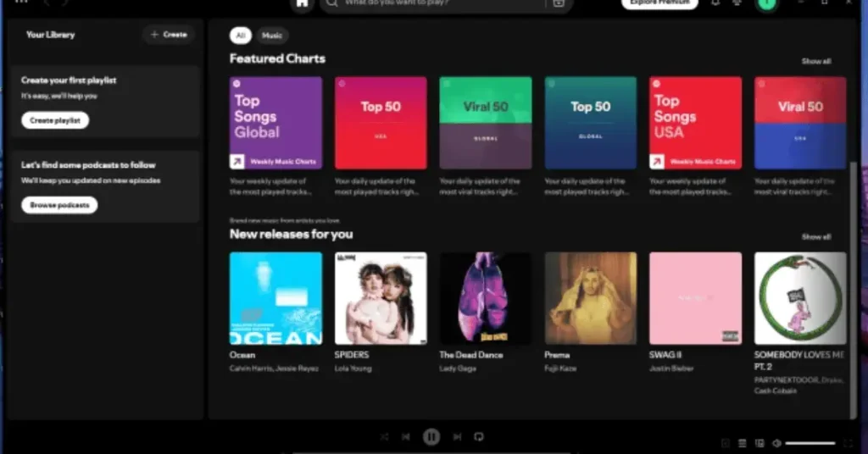
Task: Open artist link Fujii Kaze
Action: click(560, 368)
